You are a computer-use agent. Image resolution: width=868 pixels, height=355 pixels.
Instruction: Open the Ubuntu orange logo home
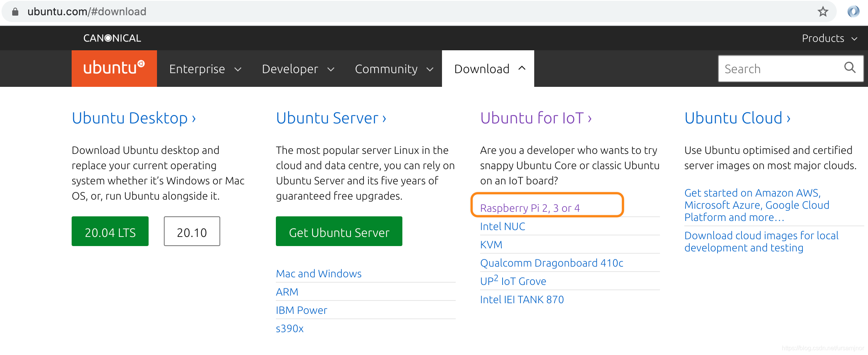pos(114,69)
